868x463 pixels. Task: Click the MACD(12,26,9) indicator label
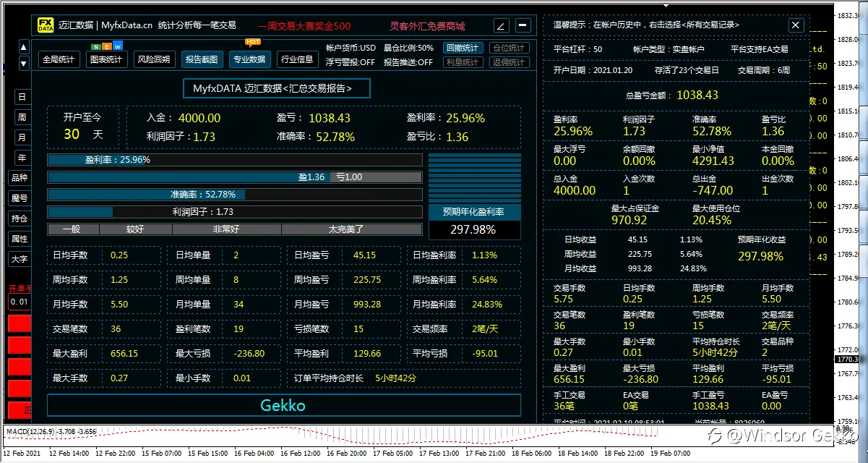(x=51, y=431)
